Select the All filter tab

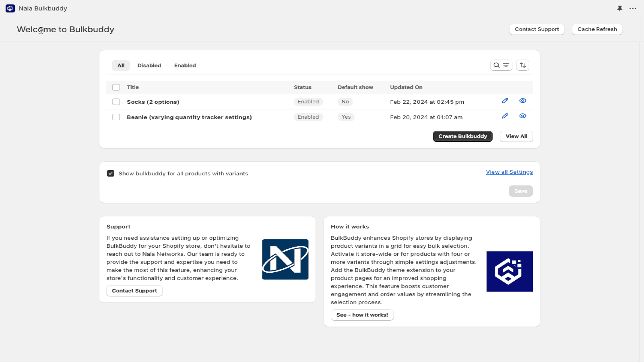point(121,65)
